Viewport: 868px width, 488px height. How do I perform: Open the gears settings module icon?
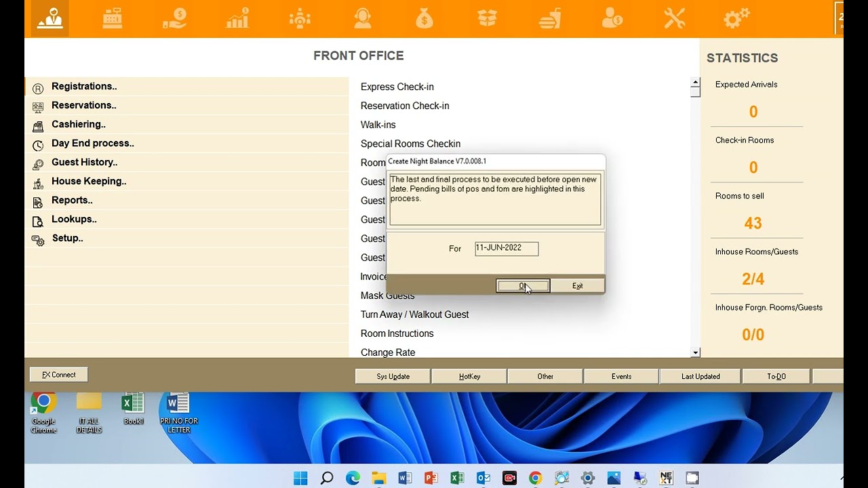736,18
